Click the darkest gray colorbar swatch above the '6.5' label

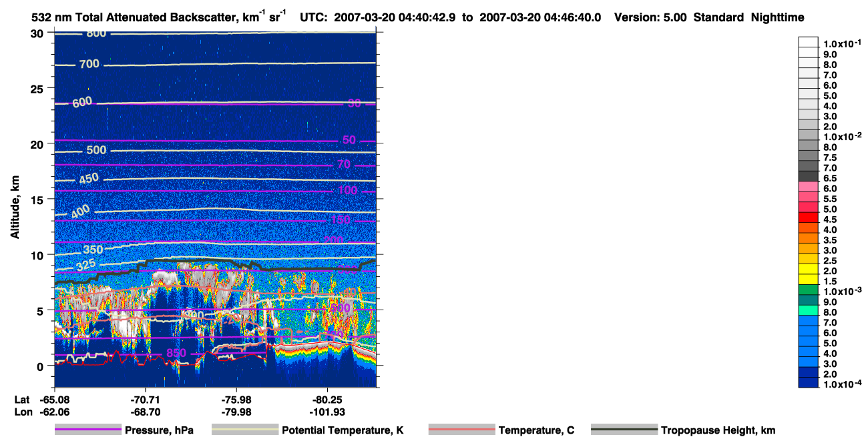(x=808, y=176)
